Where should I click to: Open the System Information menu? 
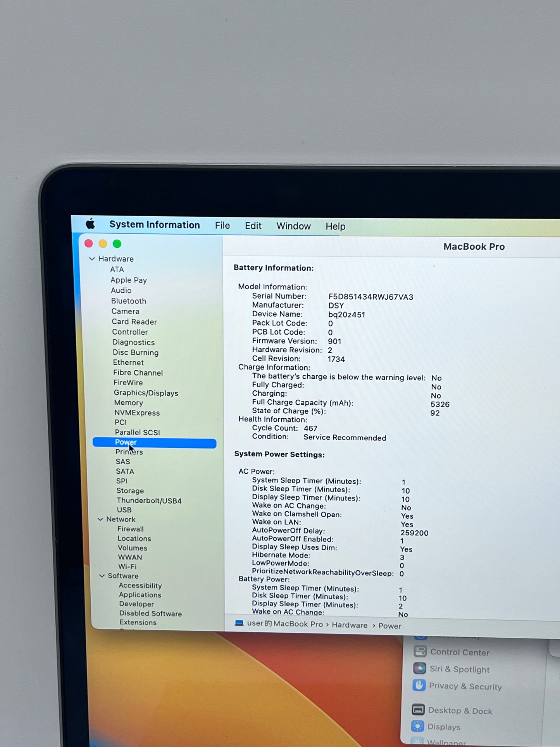(x=155, y=225)
